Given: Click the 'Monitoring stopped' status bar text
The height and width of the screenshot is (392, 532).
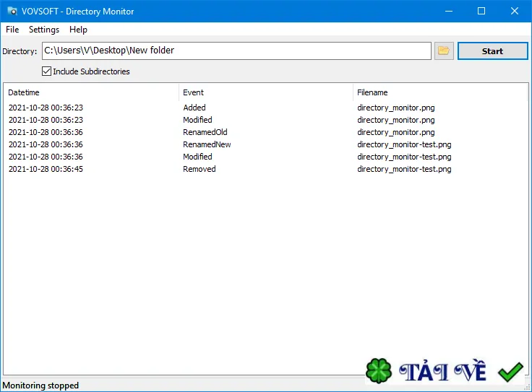Looking at the screenshot, I should click(40, 386).
